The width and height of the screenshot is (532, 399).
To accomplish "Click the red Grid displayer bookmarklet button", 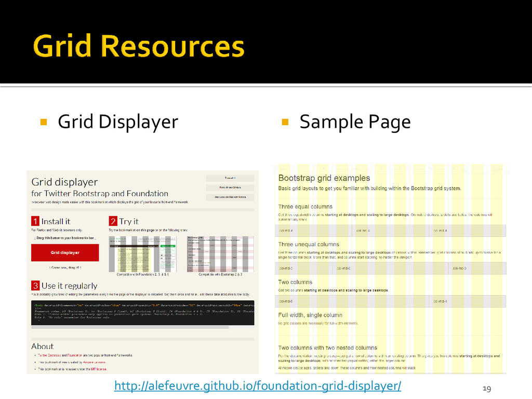I will click(65, 253).
